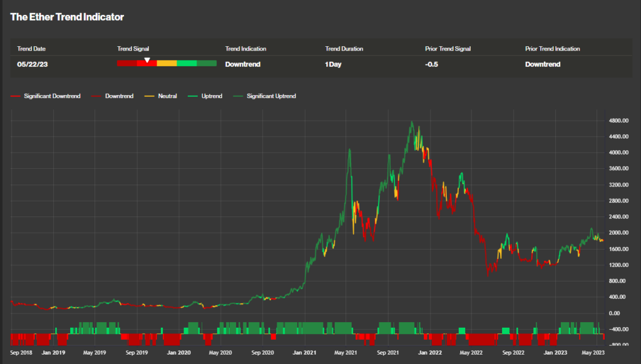Click the Trend Date column header
Viewport: 641px width, 364px height.
[x=31, y=49]
